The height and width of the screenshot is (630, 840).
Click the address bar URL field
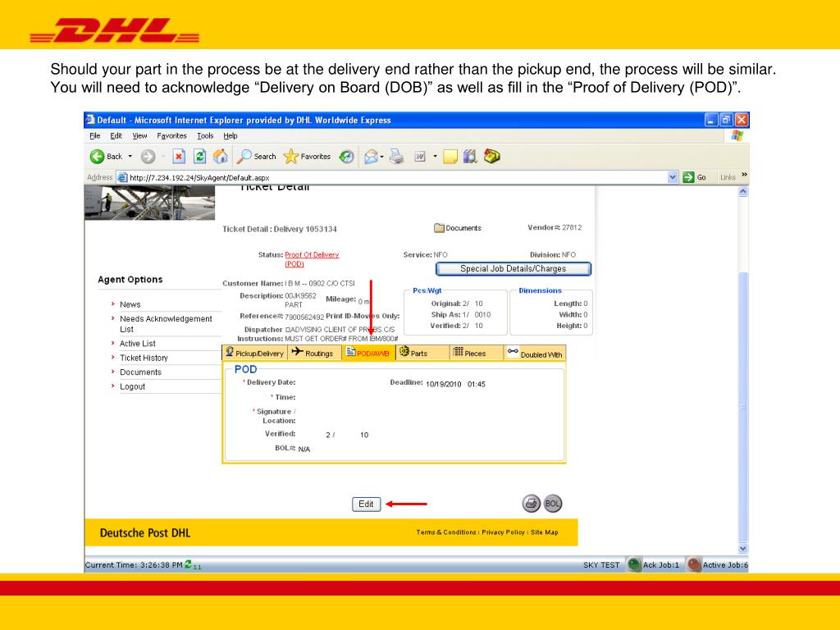396,177
